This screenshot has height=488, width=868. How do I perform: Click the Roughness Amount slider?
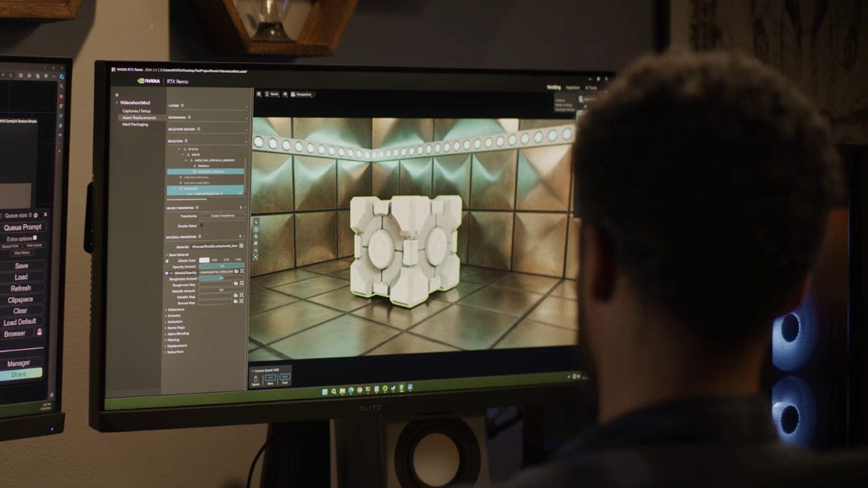click(221, 278)
